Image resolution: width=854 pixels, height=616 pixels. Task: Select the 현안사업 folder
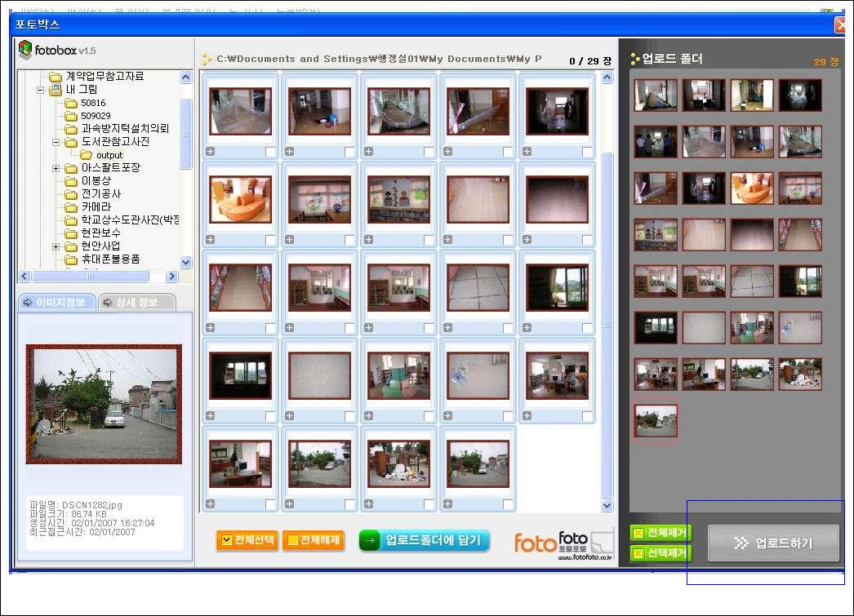100,246
